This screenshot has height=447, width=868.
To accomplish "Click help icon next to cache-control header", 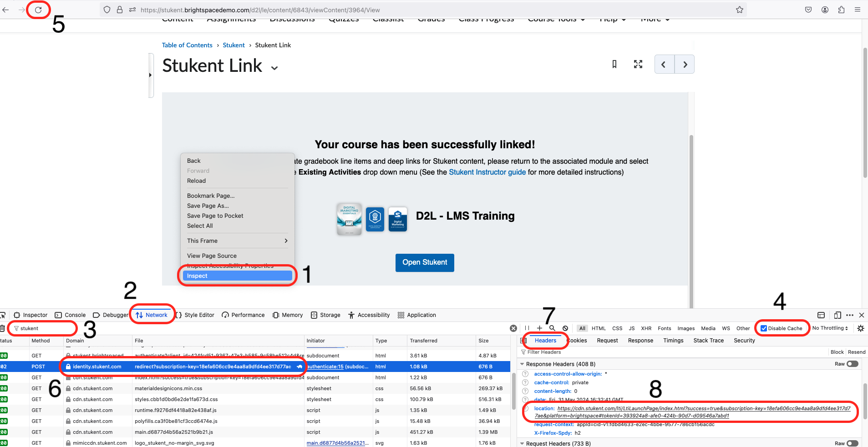I will pos(525,382).
